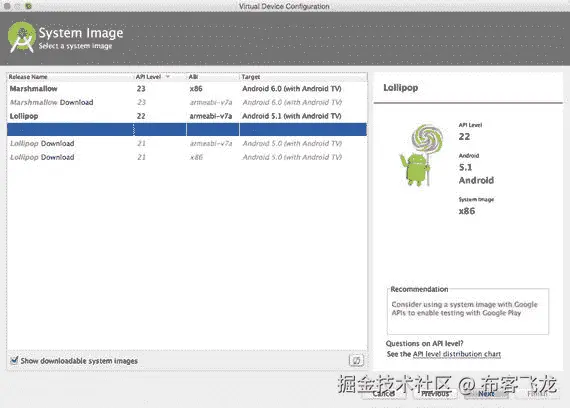Screen dimensions: 570x408
Task: Go back with the Previous button
Action: tap(435, 393)
